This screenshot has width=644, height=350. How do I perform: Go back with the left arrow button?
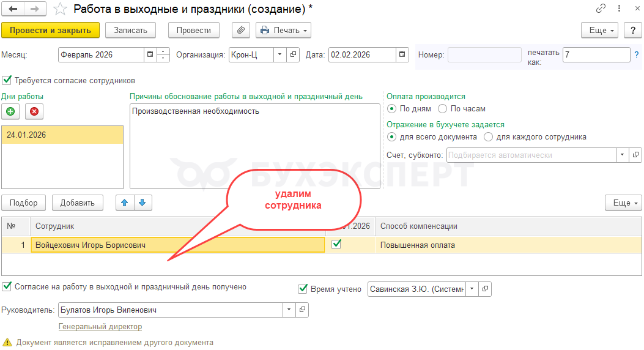pos(13,9)
